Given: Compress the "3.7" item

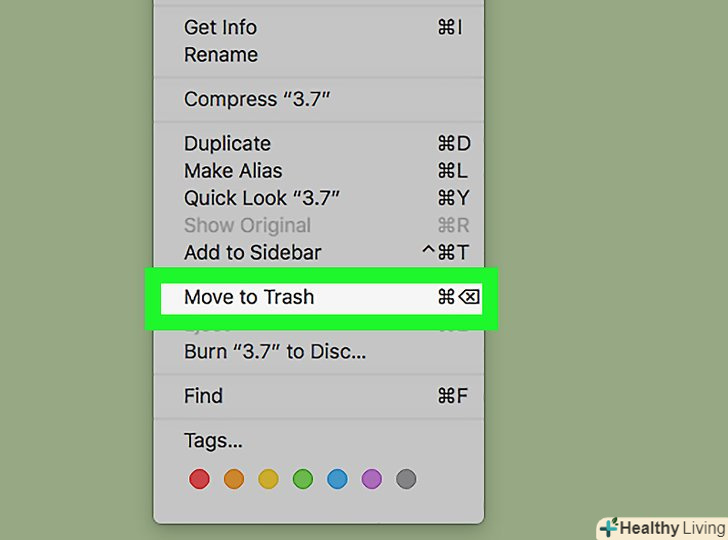Looking at the screenshot, I should [x=257, y=99].
